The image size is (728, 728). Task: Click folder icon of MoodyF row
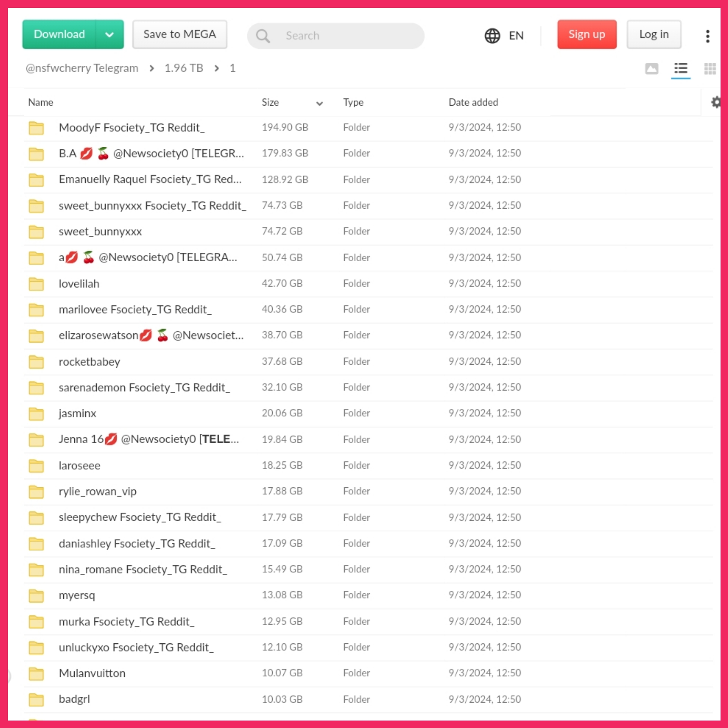pos(36,128)
